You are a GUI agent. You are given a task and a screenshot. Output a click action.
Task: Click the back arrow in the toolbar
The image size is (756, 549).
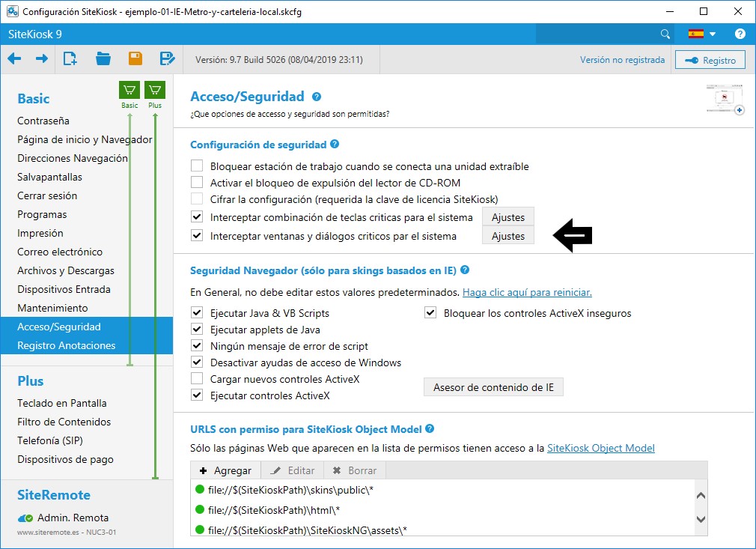tap(14, 59)
